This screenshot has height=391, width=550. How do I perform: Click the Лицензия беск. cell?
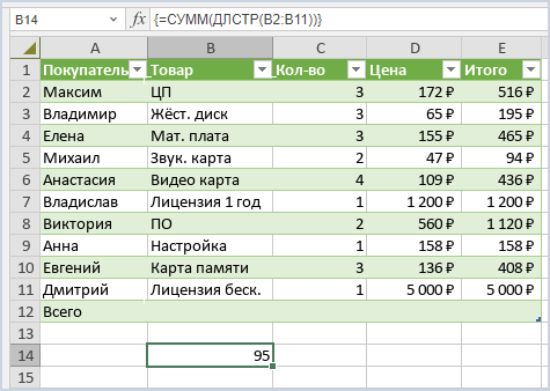tap(210, 290)
